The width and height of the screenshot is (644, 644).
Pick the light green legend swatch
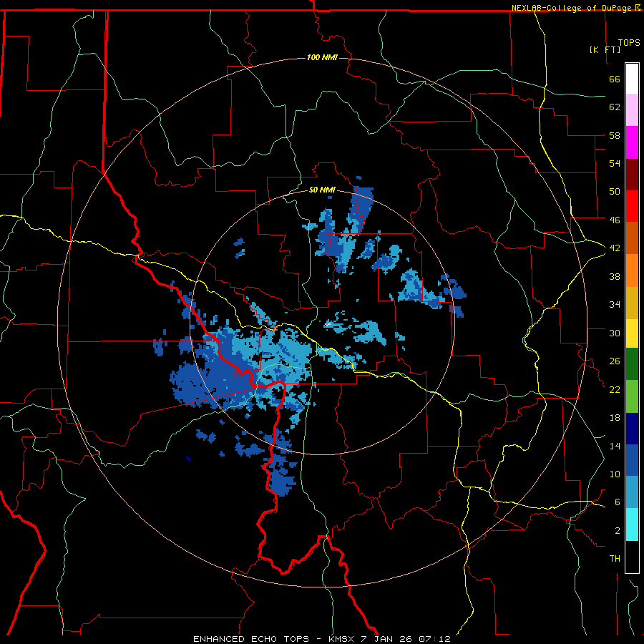point(632,396)
